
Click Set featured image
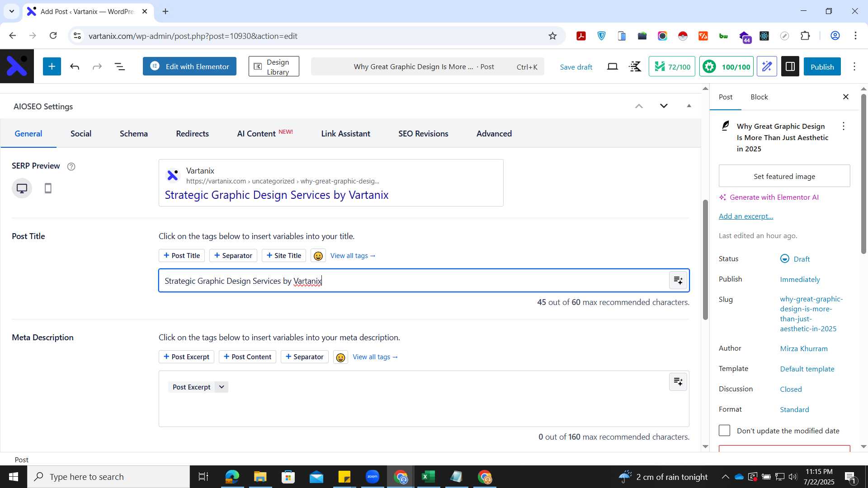784,176
